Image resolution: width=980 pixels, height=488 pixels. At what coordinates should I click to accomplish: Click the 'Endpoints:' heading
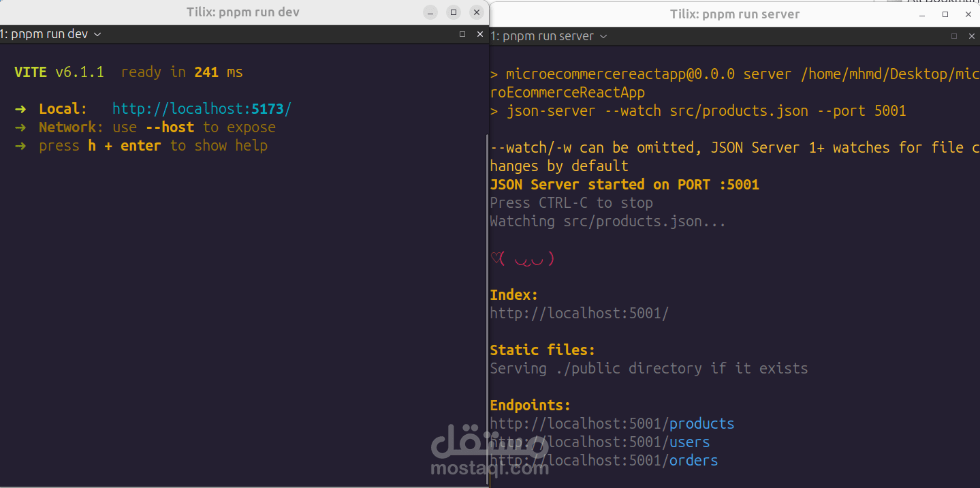point(531,406)
